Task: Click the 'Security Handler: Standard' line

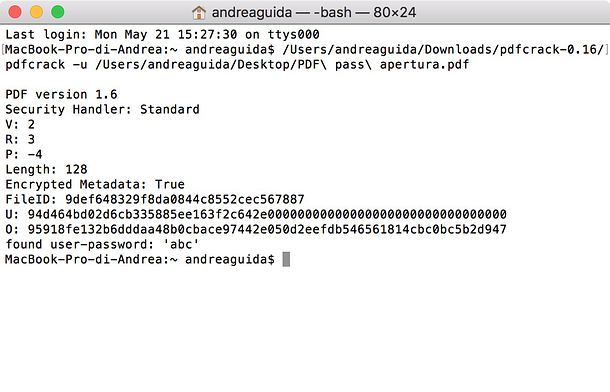Action: pyautogui.click(x=102, y=109)
